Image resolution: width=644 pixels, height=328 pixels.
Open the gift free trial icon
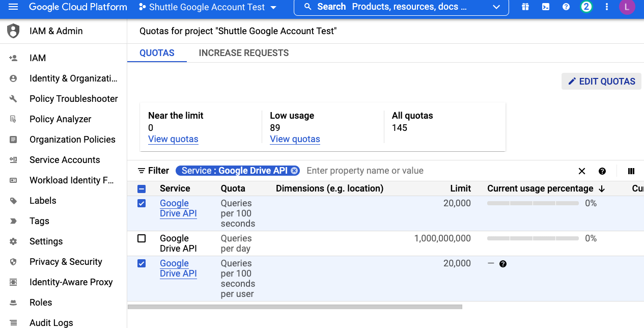point(525,7)
